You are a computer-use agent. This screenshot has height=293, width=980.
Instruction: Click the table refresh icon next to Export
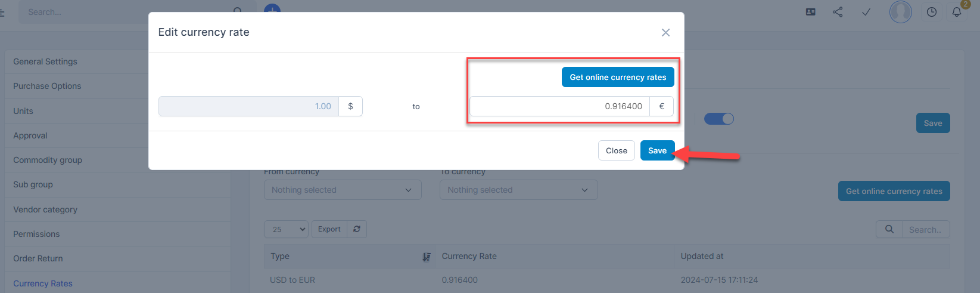tap(357, 229)
